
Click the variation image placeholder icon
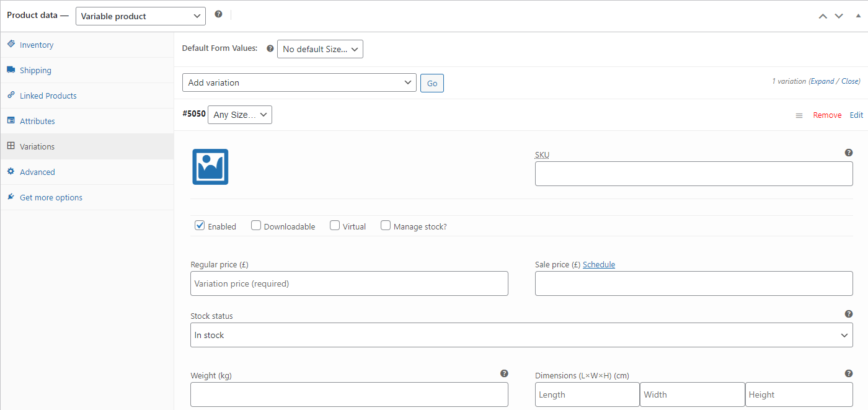click(210, 167)
